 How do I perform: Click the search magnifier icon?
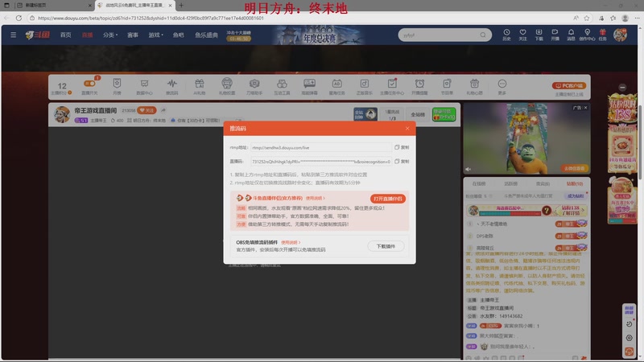[483, 35]
